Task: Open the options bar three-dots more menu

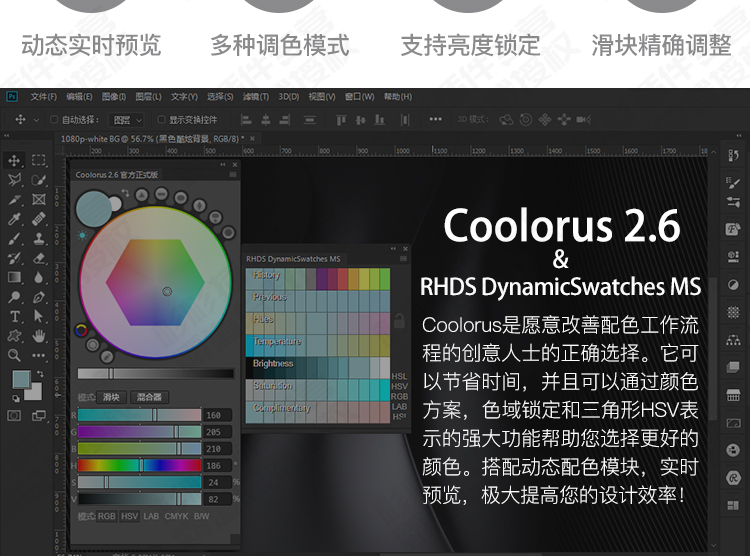Action: (435, 119)
